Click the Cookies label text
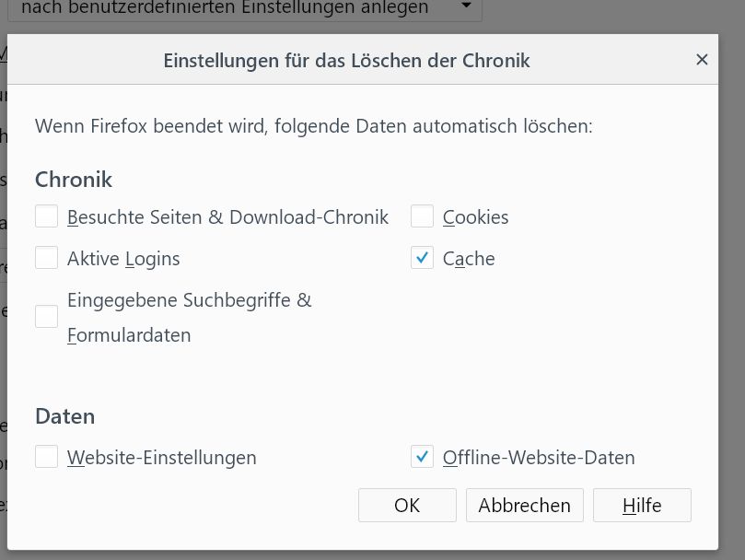 [475, 217]
